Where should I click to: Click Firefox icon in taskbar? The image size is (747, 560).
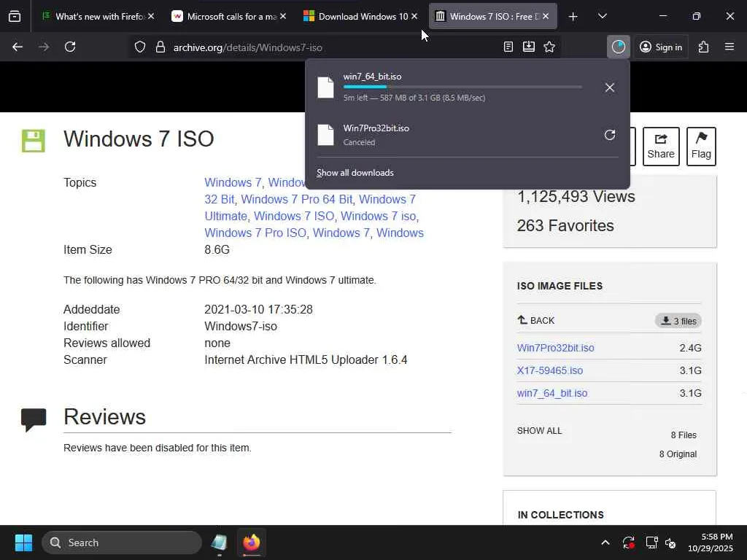(252, 542)
